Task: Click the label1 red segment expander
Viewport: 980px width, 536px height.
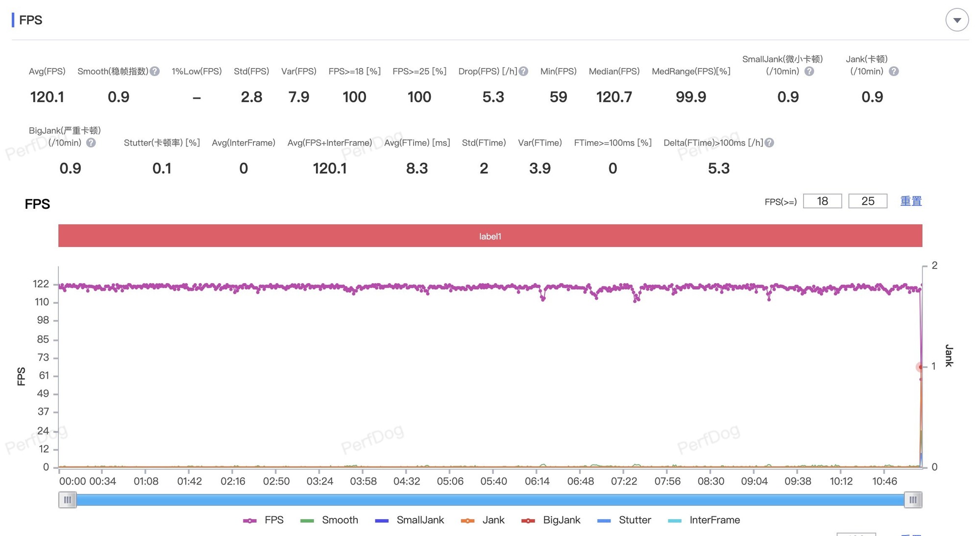Action: click(x=490, y=236)
